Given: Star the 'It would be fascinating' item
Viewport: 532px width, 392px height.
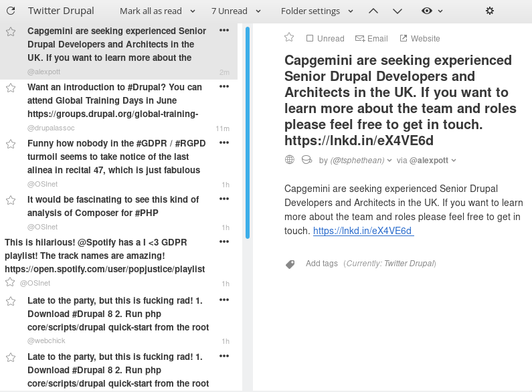Looking at the screenshot, I should (x=11, y=201).
